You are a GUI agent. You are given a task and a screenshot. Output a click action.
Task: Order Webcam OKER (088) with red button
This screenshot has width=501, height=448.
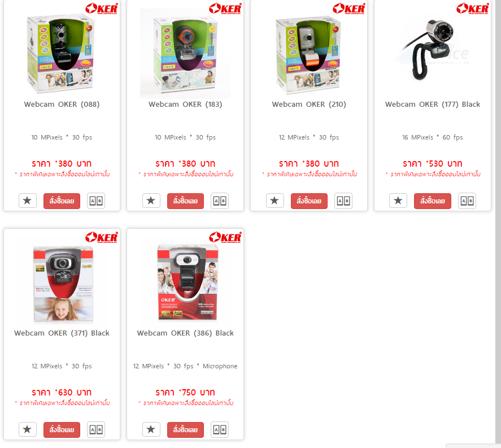click(x=62, y=201)
